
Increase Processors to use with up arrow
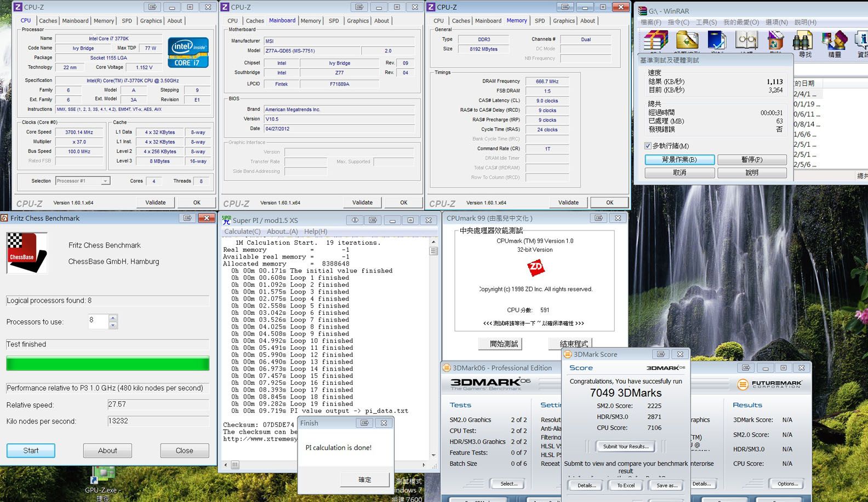(x=113, y=318)
